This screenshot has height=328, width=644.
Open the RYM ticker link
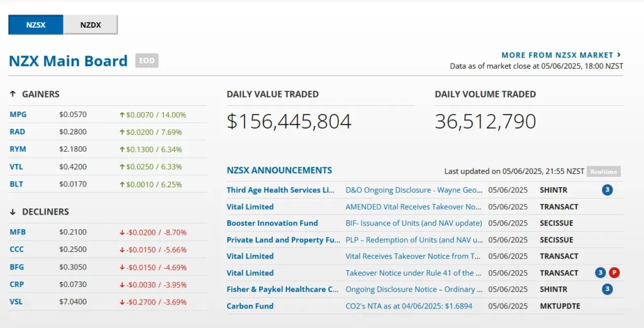point(18,149)
